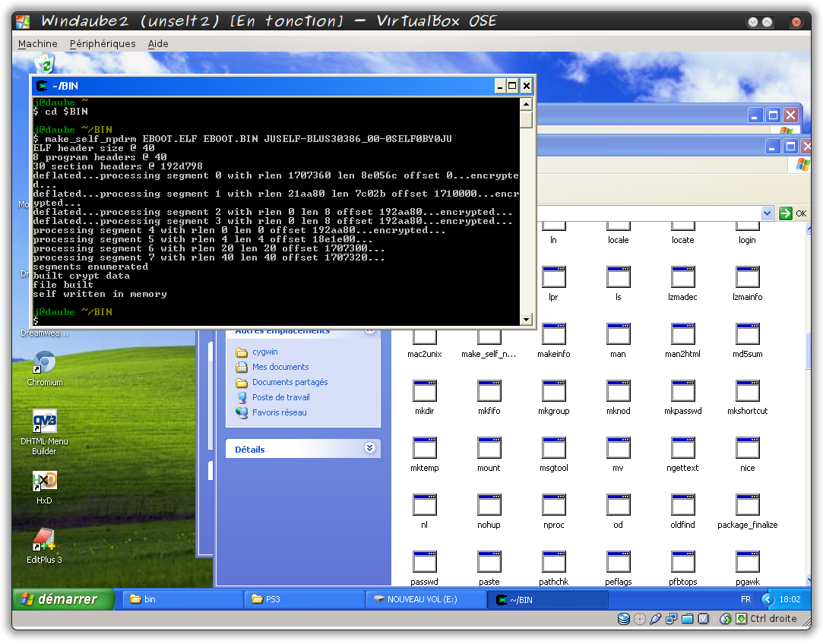Viewport: 823px width, 644px height.
Task: Open the ls executable icon
Action: click(619, 277)
